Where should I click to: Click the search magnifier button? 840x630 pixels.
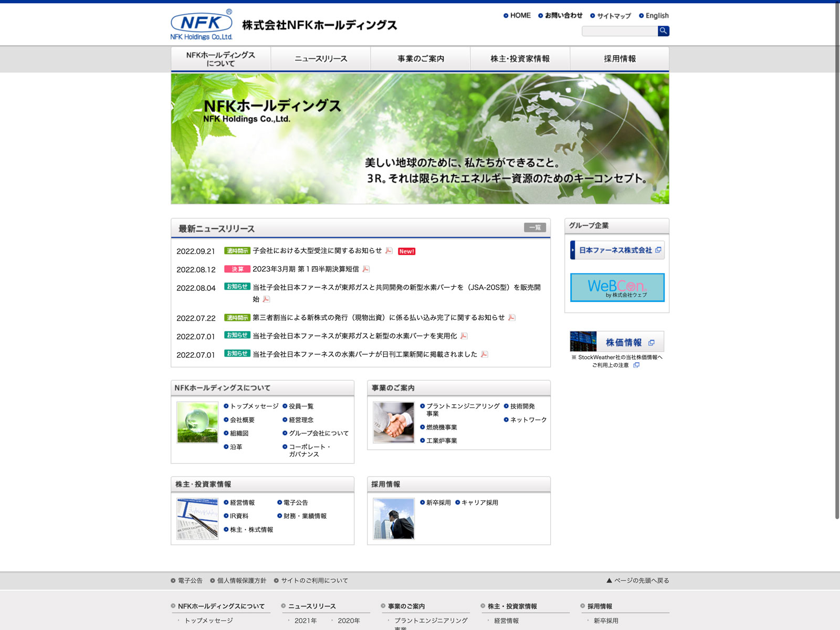(x=663, y=31)
